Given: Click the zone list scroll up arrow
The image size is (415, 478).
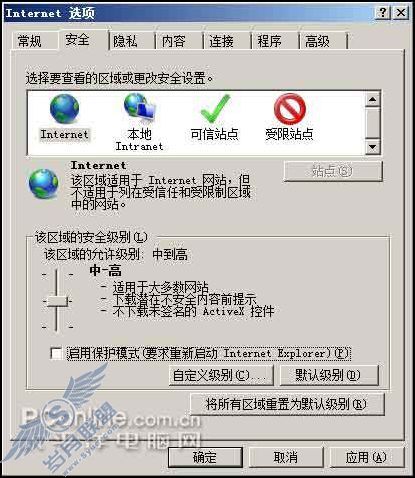Looking at the screenshot, I should 373,99.
